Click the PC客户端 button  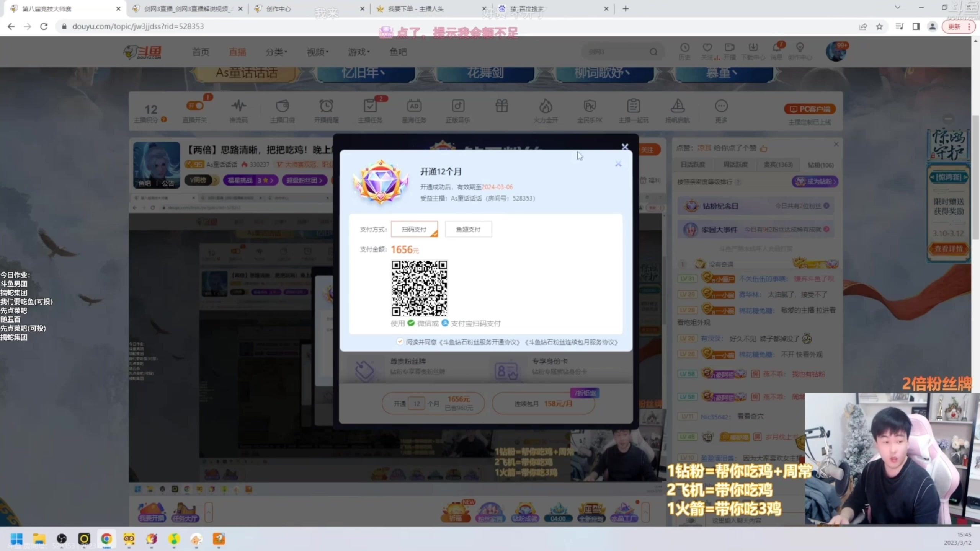click(810, 109)
